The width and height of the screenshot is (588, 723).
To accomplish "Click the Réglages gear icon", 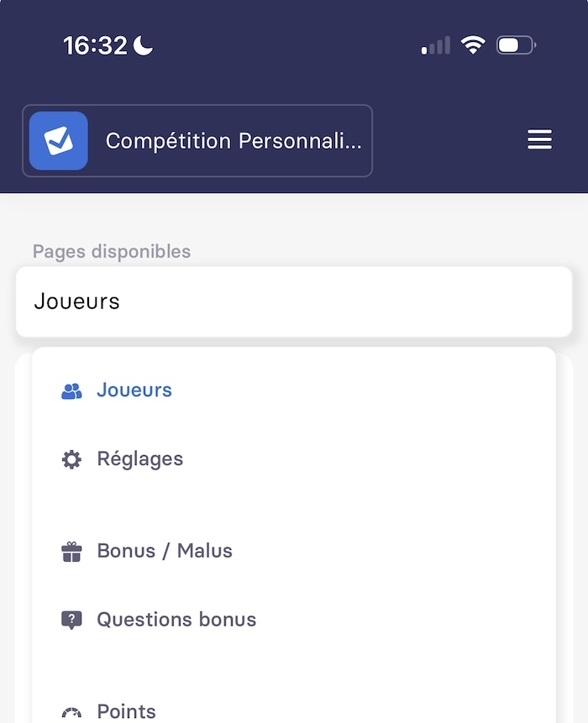I will point(71,459).
